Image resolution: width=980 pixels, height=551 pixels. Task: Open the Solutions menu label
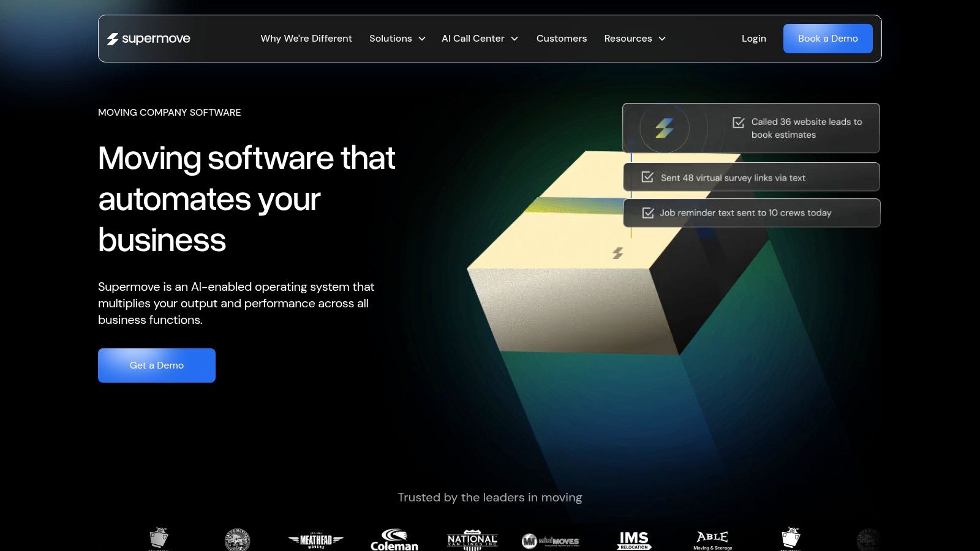tap(391, 39)
